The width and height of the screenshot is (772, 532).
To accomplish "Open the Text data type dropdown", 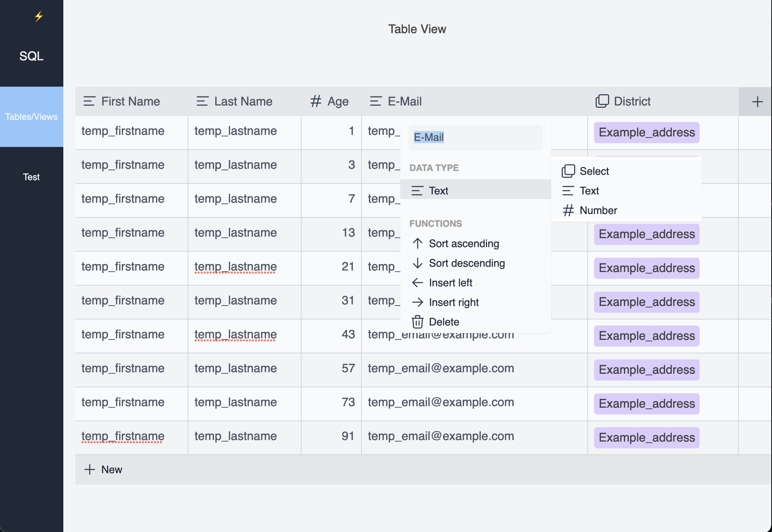I will pos(475,191).
